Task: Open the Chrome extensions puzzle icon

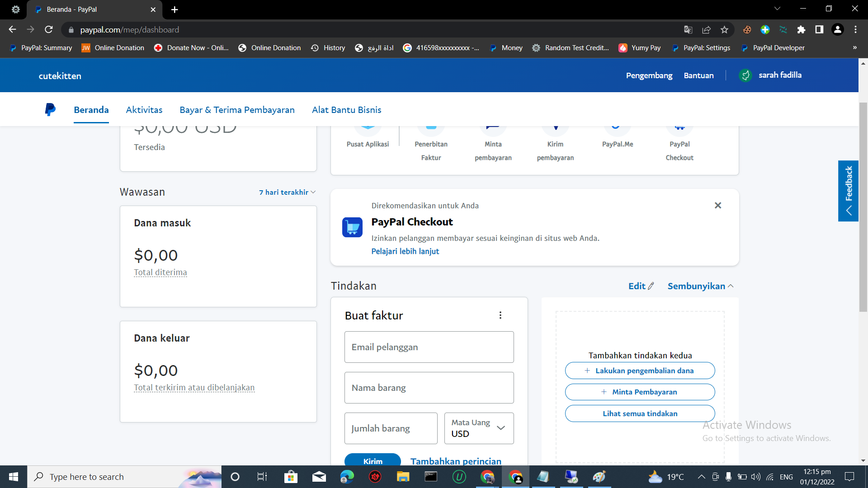Action: tap(801, 30)
